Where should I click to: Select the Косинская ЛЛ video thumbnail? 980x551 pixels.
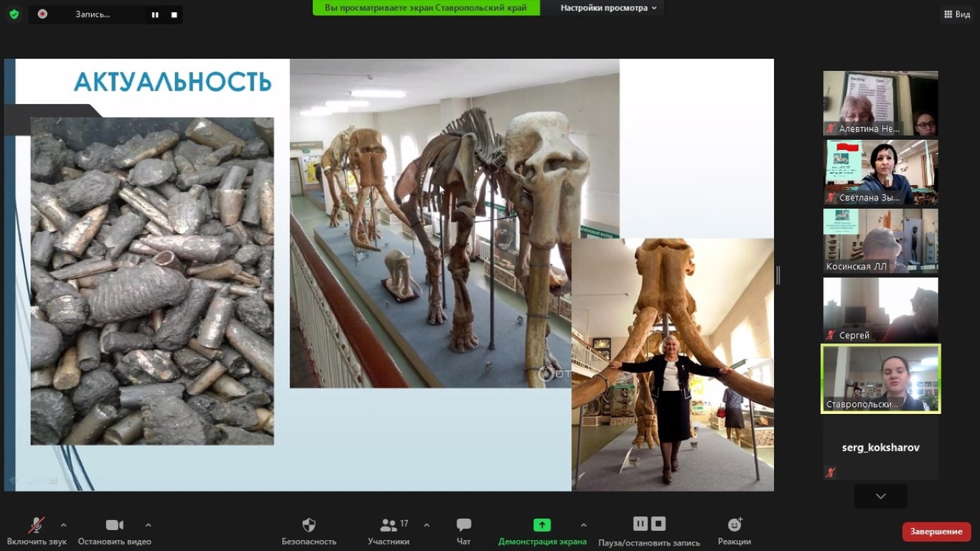[880, 241]
